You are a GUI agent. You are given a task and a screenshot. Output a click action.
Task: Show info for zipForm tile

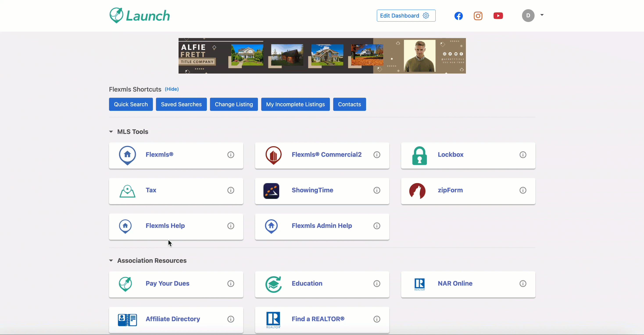click(523, 190)
